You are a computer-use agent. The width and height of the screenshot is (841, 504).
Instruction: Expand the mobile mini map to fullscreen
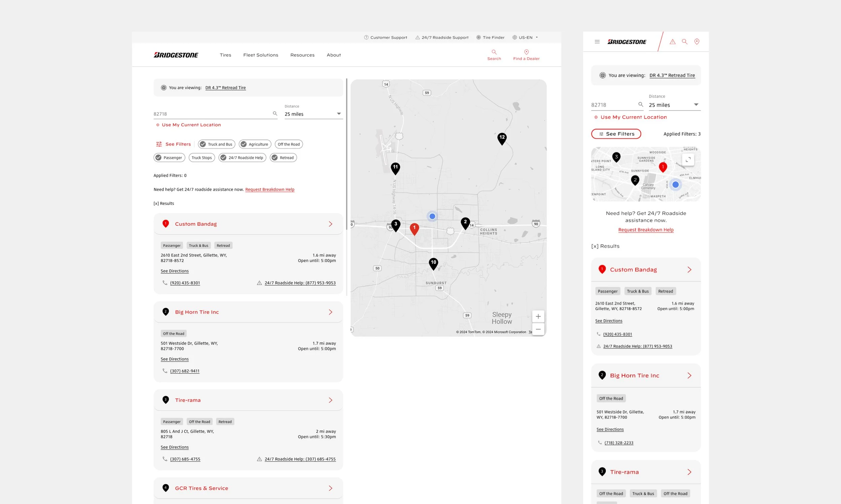coord(688,159)
